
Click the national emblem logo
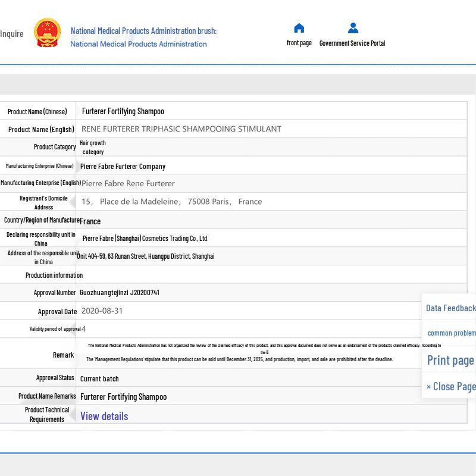pyautogui.click(x=48, y=33)
